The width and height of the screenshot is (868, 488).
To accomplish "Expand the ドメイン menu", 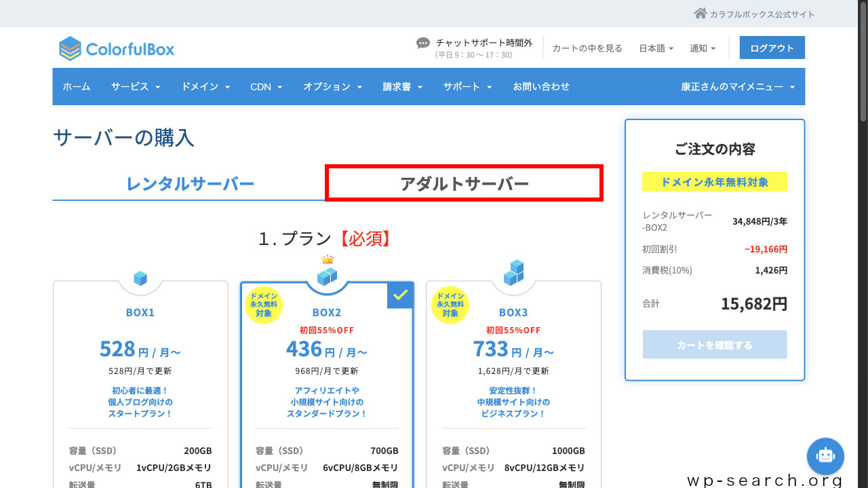I will point(205,86).
